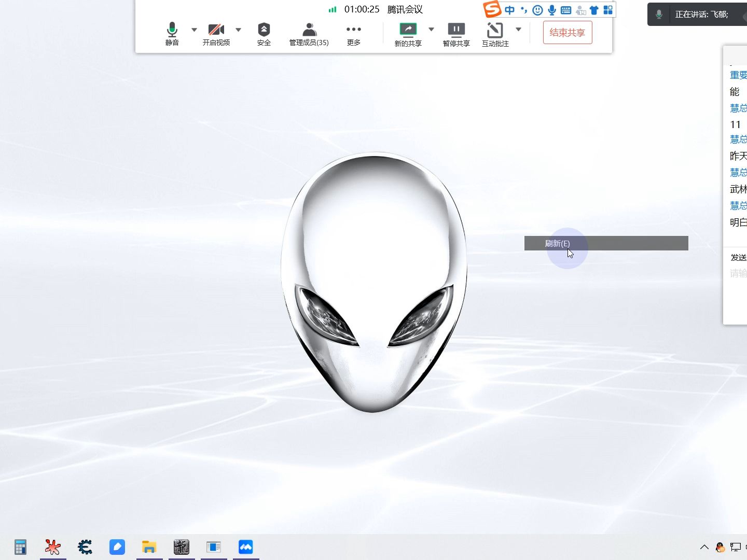Viewport: 747px width, 560px height.
Task: Open the 龍 dragon game taskbar icon
Action: [182, 547]
